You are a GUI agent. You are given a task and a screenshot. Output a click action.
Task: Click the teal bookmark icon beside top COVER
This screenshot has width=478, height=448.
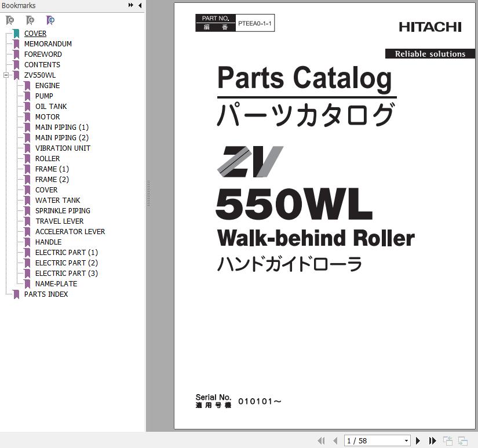pyautogui.click(x=16, y=34)
